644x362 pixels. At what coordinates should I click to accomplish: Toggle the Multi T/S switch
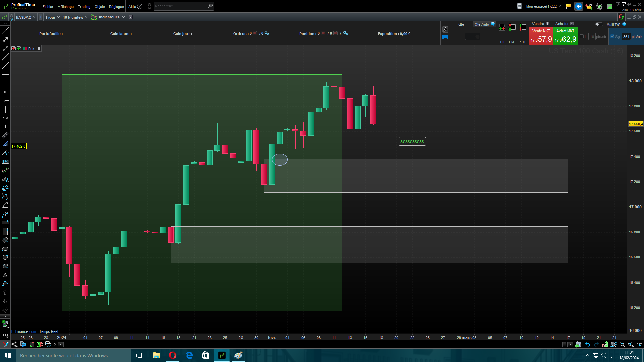point(599,24)
